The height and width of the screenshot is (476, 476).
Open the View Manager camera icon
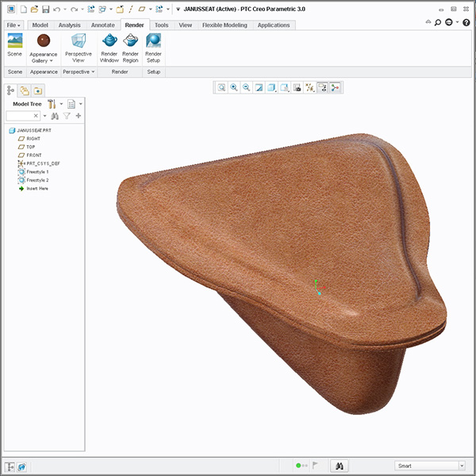(x=297, y=88)
